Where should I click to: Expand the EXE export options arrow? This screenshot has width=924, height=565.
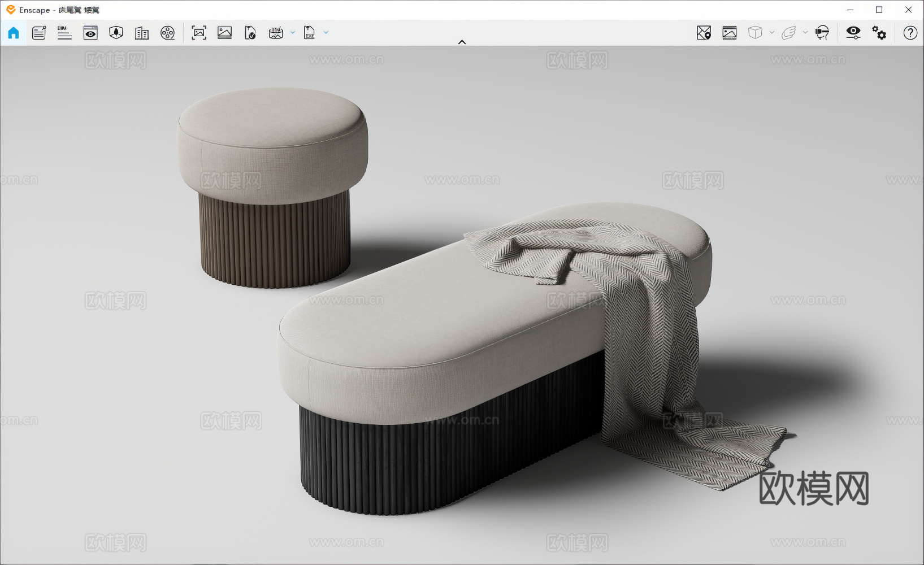(x=326, y=33)
